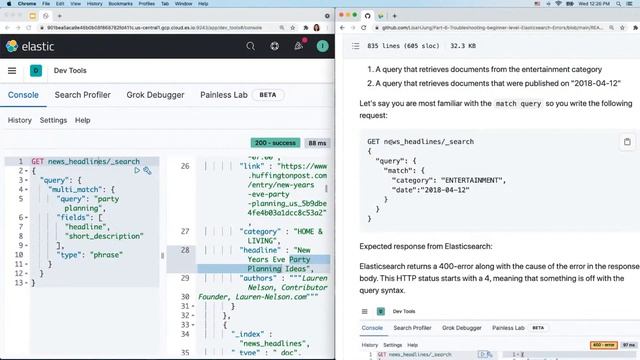Open the Apple menu
This screenshot has height=360, width=640.
click(x=9, y=4)
